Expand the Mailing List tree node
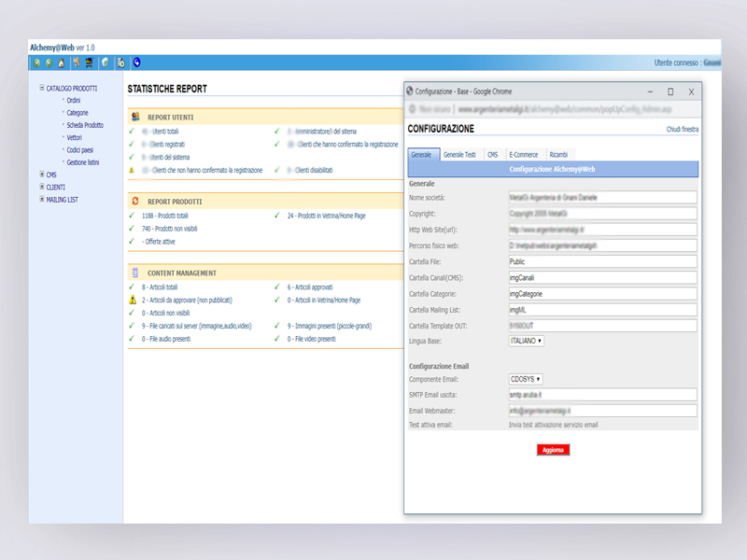Viewport: 747px width, 560px height. point(42,199)
